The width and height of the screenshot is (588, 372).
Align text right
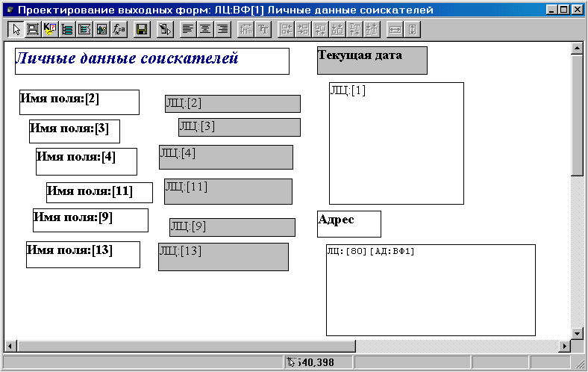coord(222,29)
